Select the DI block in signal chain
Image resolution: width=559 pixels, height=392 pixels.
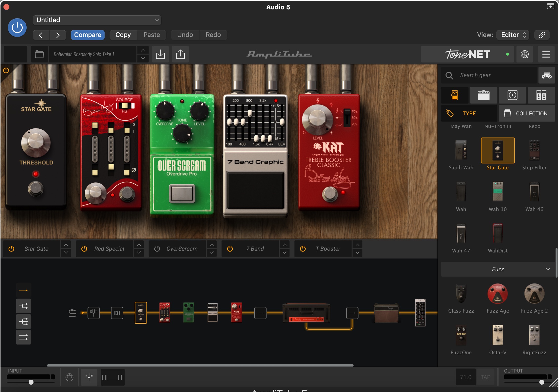(x=117, y=313)
